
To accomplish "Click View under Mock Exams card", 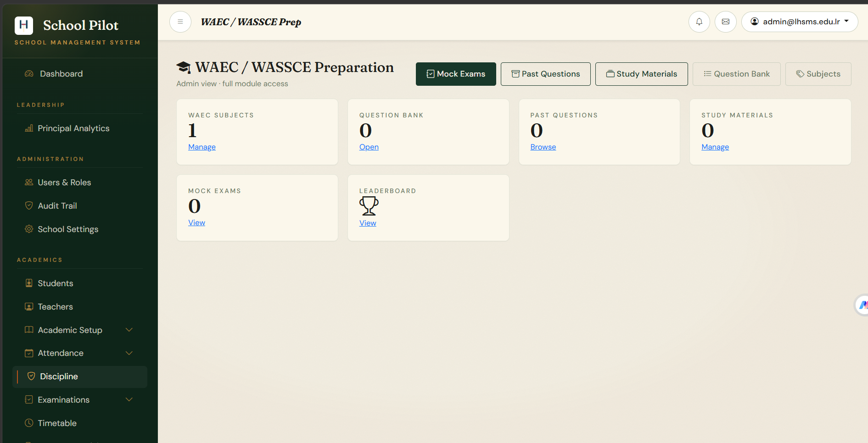I will (196, 222).
